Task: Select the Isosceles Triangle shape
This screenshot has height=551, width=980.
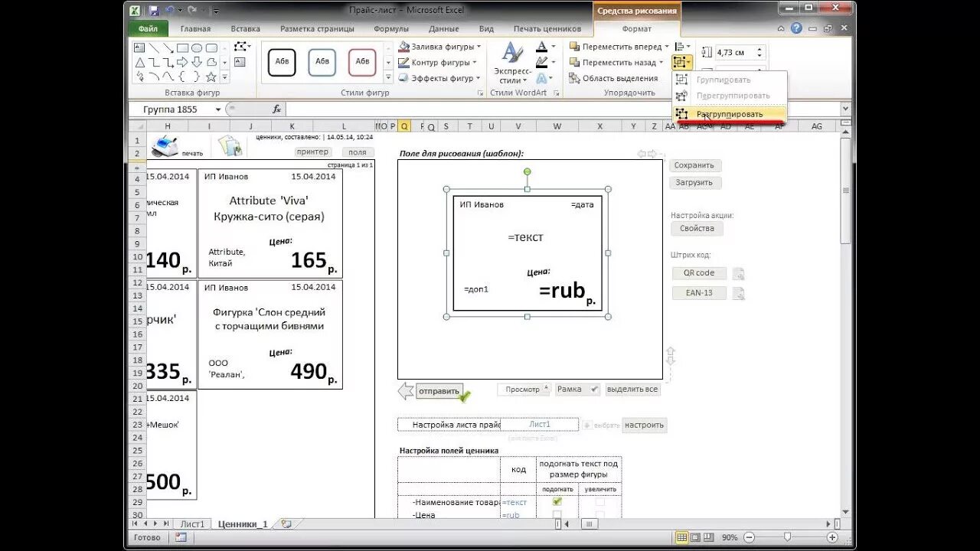Action: [x=141, y=62]
